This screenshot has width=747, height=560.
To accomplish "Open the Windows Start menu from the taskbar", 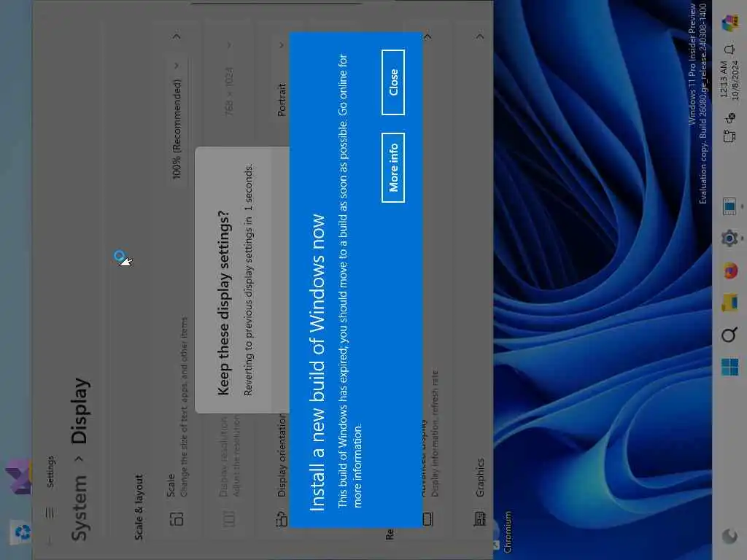I will point(729,367).
